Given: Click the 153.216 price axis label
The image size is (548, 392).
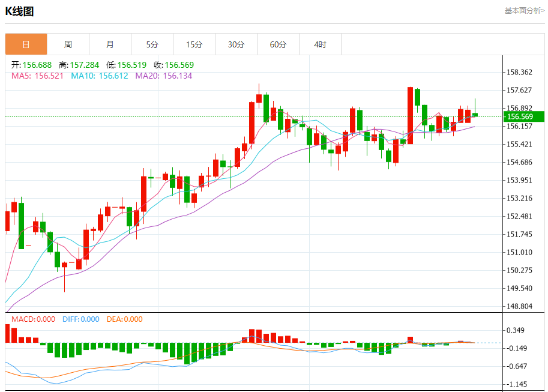Looking at the screenshot, I should coord(519,198).
